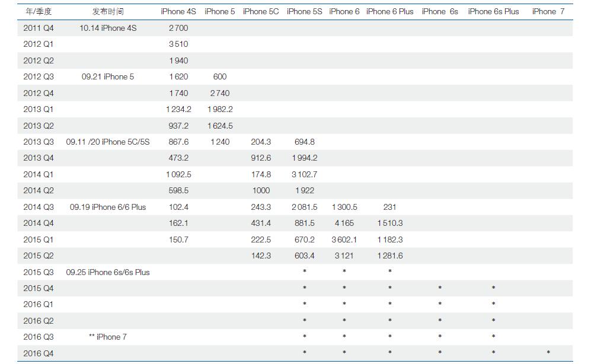Click the value 912.6
Screen dimensions: 591x364
point(261,158)
